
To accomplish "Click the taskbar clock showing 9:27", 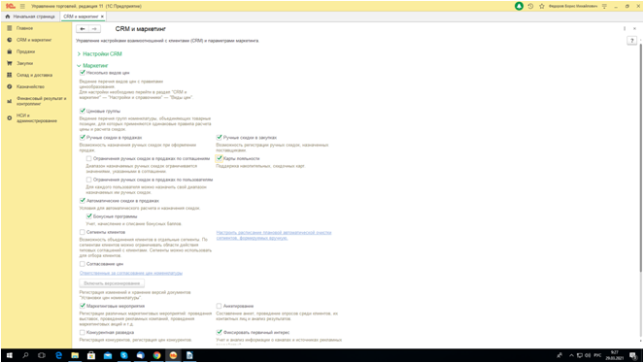I will (615, 355).
